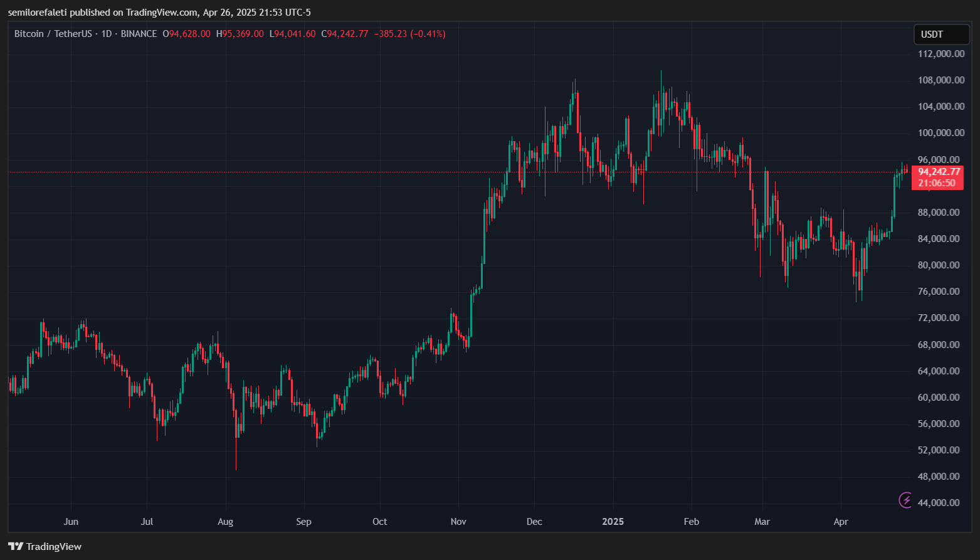
Task: Select the 1D interval label in the legend
Action: point(106,34)
